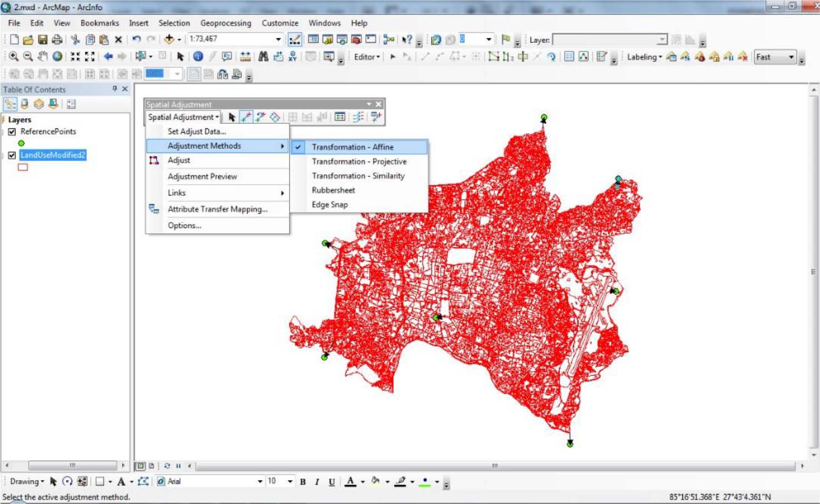Screen dimensions: 820x504
Task: Select the New Displacement Link tool
Action: (x=246, y=117)
